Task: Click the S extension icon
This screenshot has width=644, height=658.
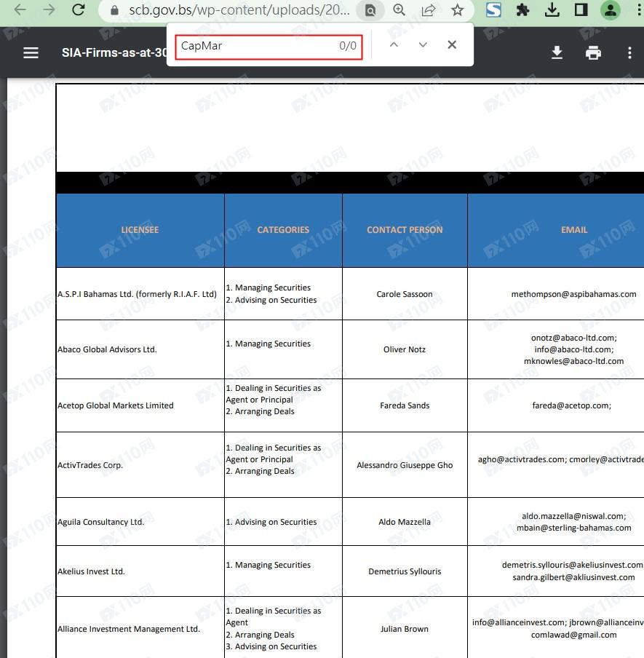Action: click(494, 10)
